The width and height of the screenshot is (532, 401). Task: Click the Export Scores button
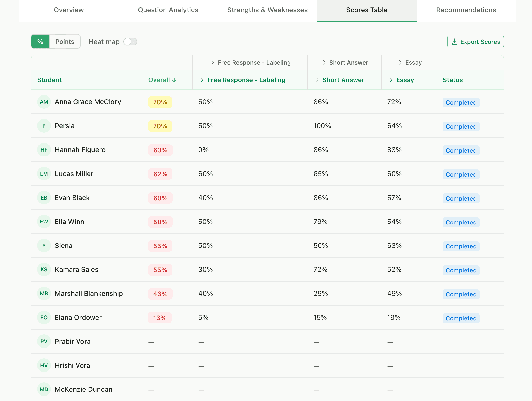click(x=475, y=42)
